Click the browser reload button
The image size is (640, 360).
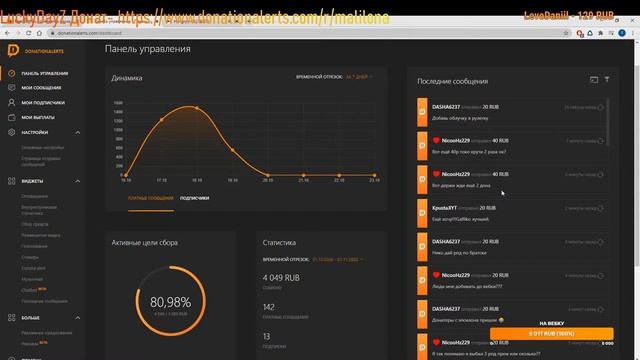[x=28, y=33]
